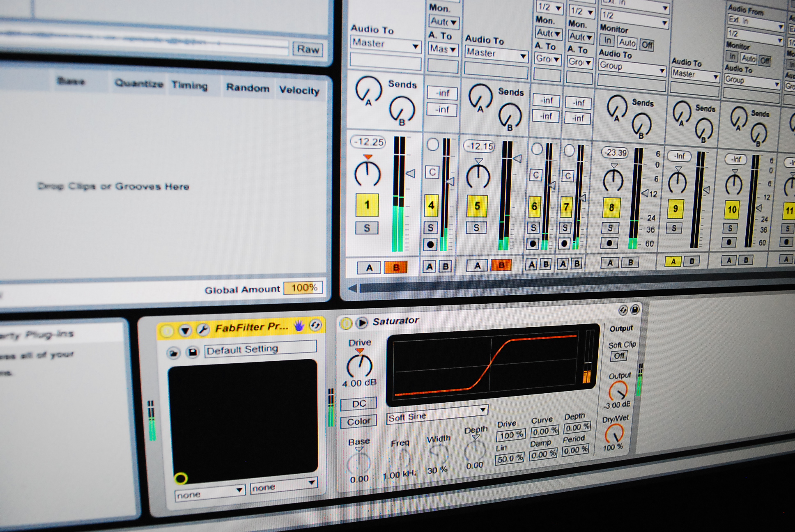Viewport: 795px width, 532px height.
Task: Click the Saturator Drive knob
Action: [360, 366]
